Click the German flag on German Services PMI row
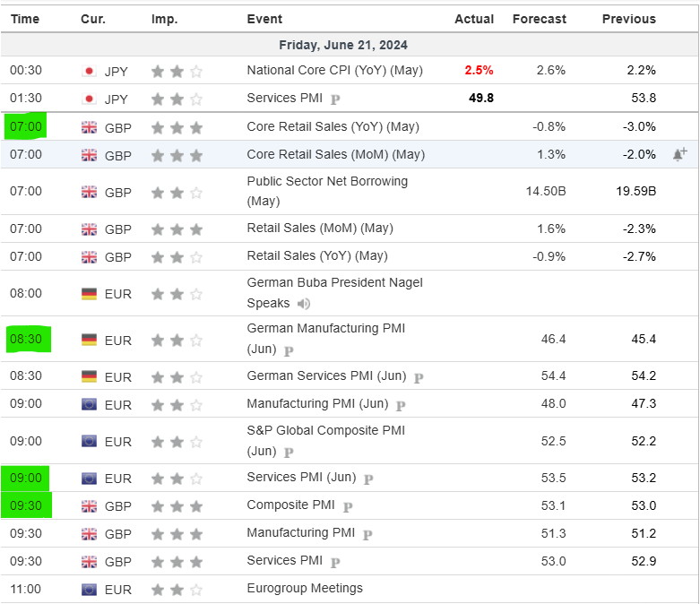The image size is (700, 604). (89, 376)
